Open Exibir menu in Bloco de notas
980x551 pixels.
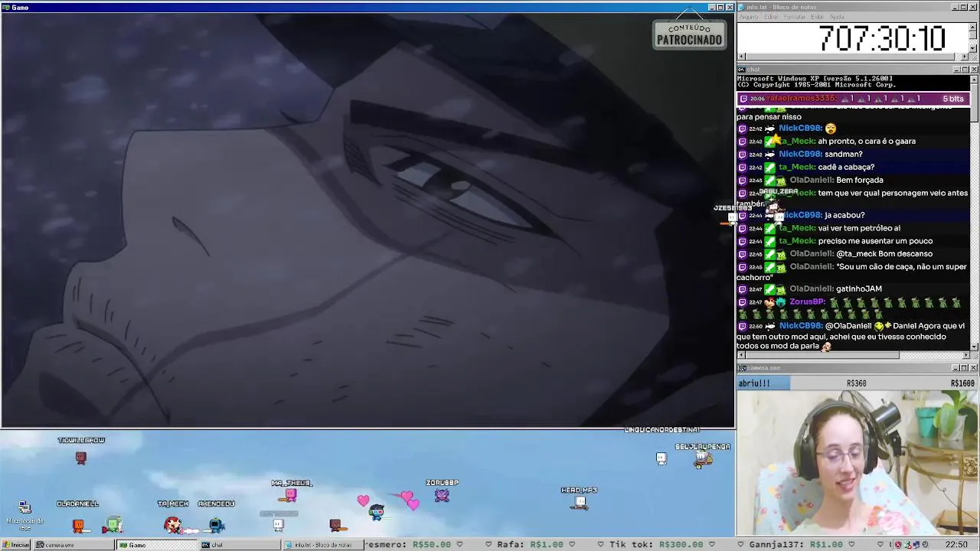pos(817,17)
